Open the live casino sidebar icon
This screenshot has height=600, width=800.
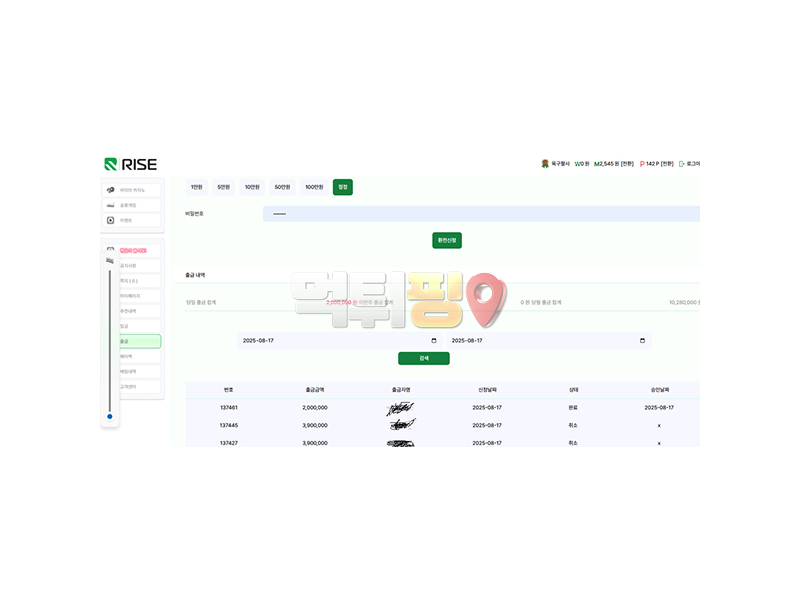(x=110, y=190)
